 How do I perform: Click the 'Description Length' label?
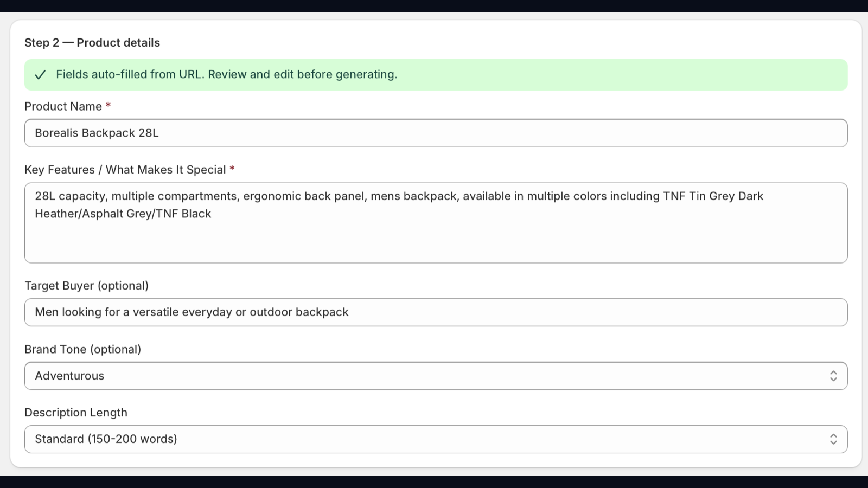pyautogui.click(x=76, y=413)
